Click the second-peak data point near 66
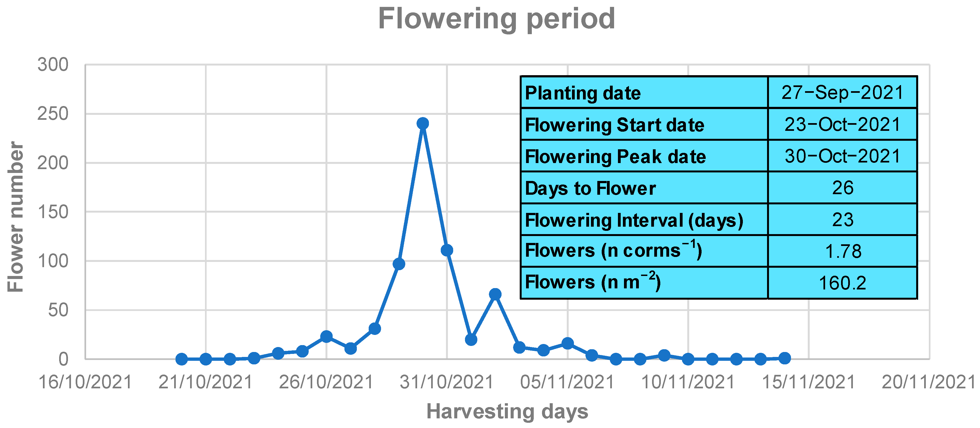This screenshot has width=980, height=428. 495,294
